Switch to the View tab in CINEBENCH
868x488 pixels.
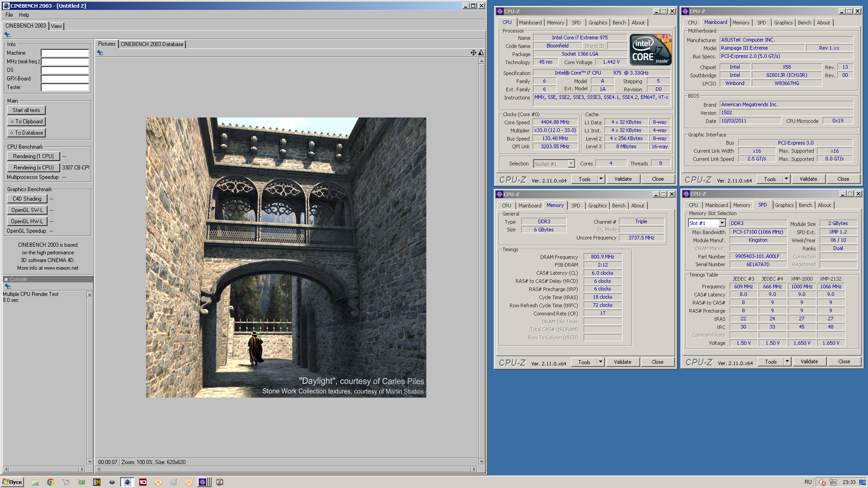56,26
